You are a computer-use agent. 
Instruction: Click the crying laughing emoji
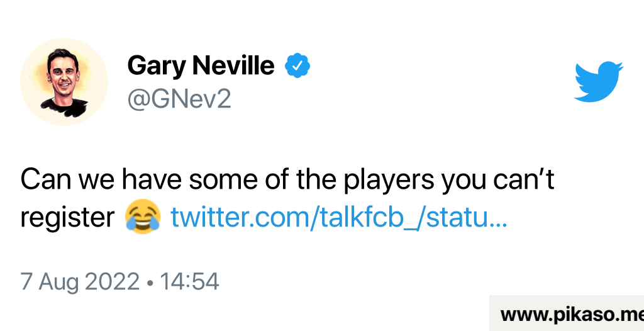pos(143,217)
